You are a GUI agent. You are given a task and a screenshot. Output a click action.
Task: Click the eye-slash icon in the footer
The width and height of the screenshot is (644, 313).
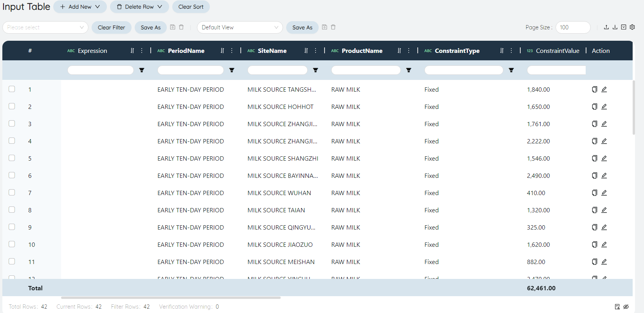click(x=626, y=307)
